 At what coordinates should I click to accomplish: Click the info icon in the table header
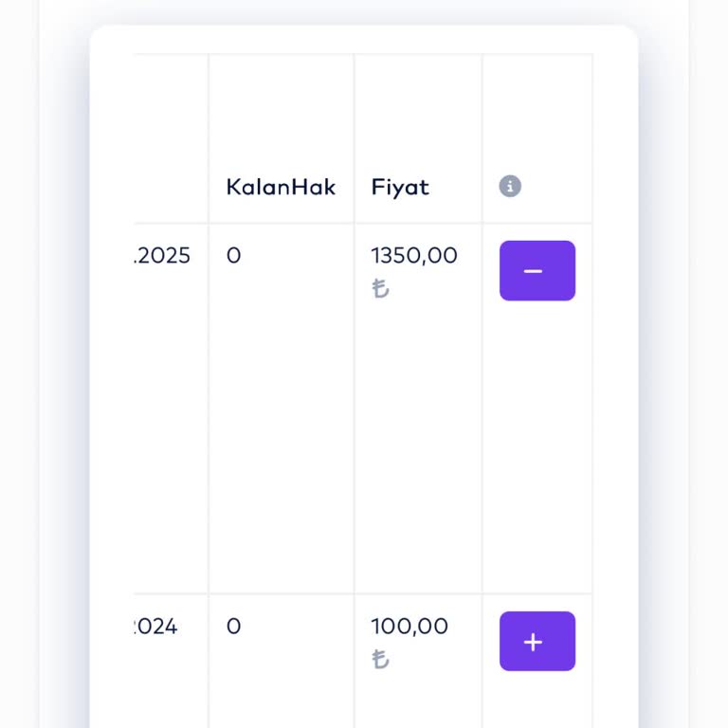(x=510, y=187)
